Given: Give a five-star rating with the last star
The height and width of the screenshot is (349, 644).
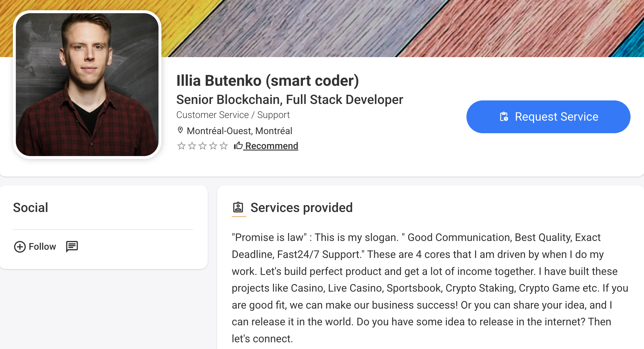Looking at the screenshot, I should coord(224,146).
